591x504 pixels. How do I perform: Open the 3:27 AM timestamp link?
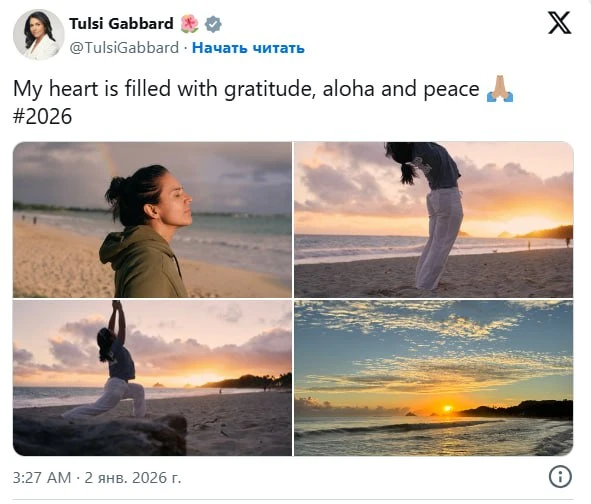click(42, 478)
